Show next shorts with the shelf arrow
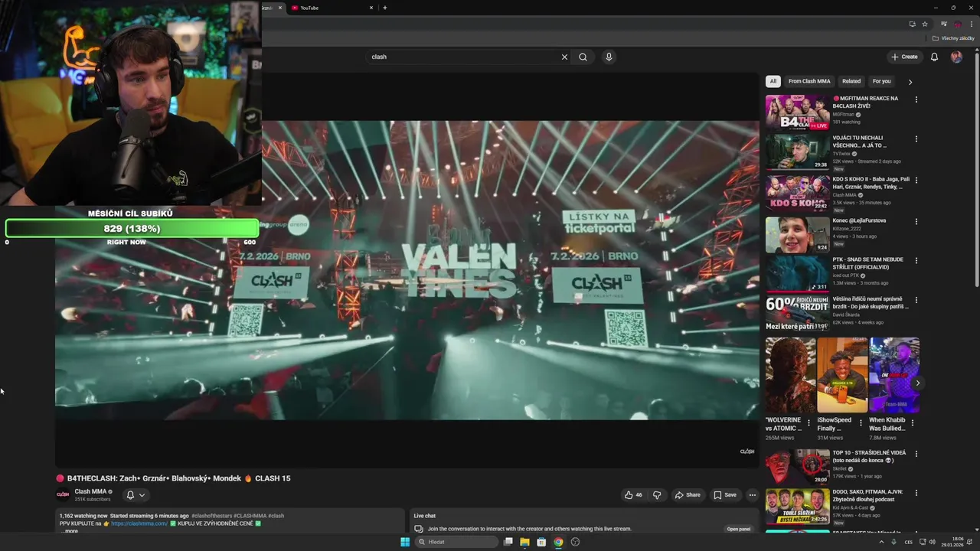The image size is (980, 551). [917, 383]
